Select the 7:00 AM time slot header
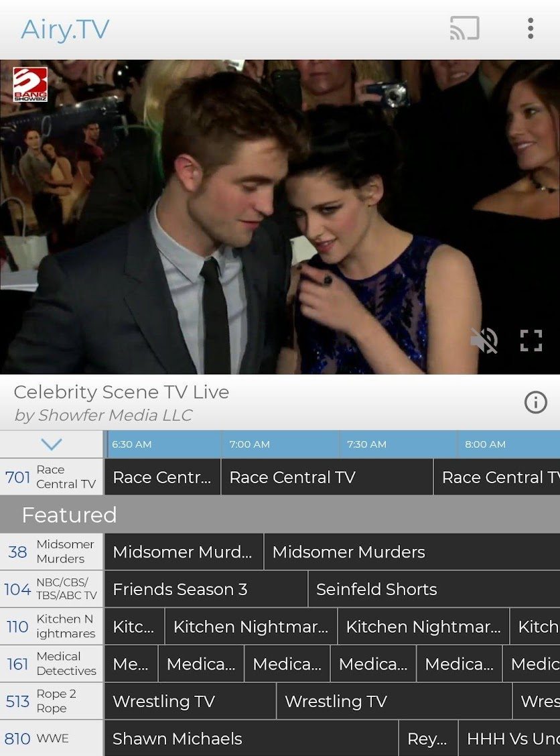Viewport: 560px width, 756px height. pyautogui.click(x=249, y=444)
